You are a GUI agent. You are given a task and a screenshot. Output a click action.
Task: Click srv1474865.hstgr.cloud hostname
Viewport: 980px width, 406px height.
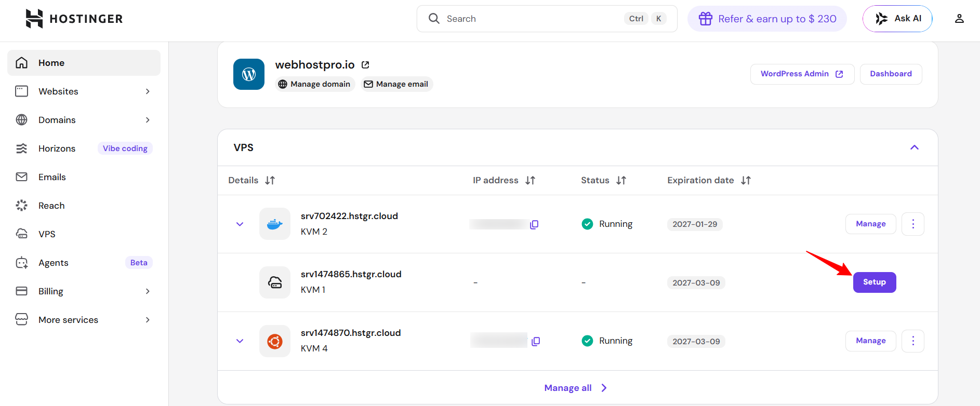pyautogui.click(x=351, y=274)
